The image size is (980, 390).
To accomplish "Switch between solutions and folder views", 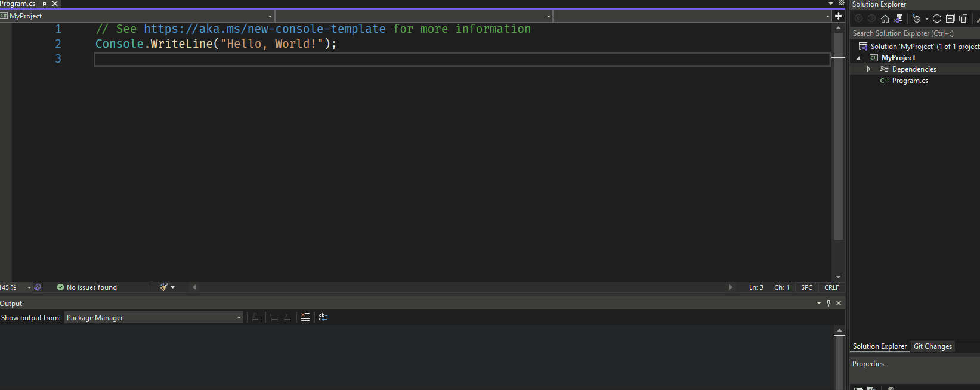I will [x=898, y=18].
